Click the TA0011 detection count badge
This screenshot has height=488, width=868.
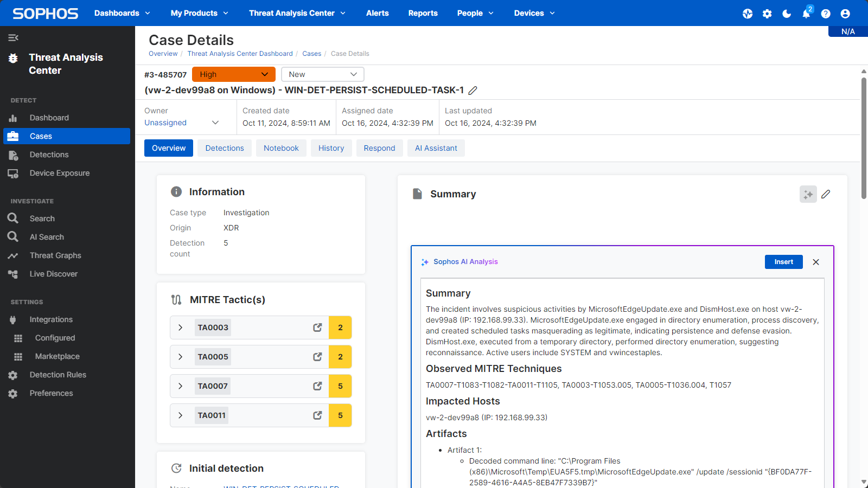click(340, 415)
